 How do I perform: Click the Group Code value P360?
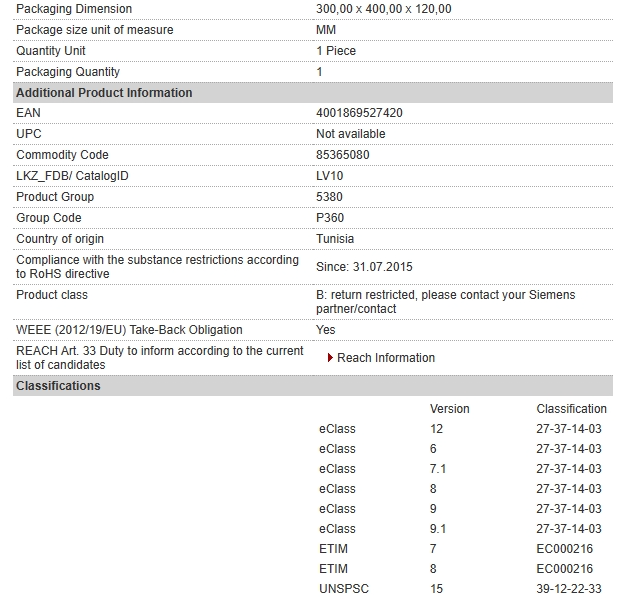tap(330, 218)
